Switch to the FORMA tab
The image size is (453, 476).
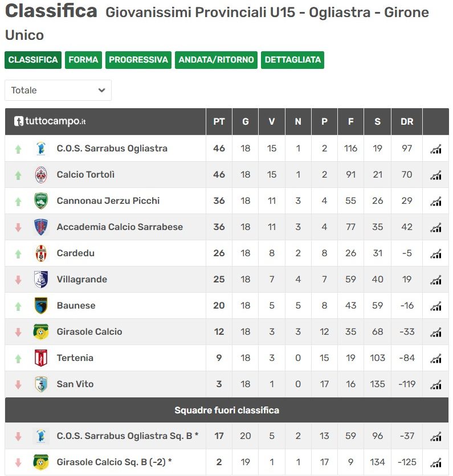[x=83, y=60]
